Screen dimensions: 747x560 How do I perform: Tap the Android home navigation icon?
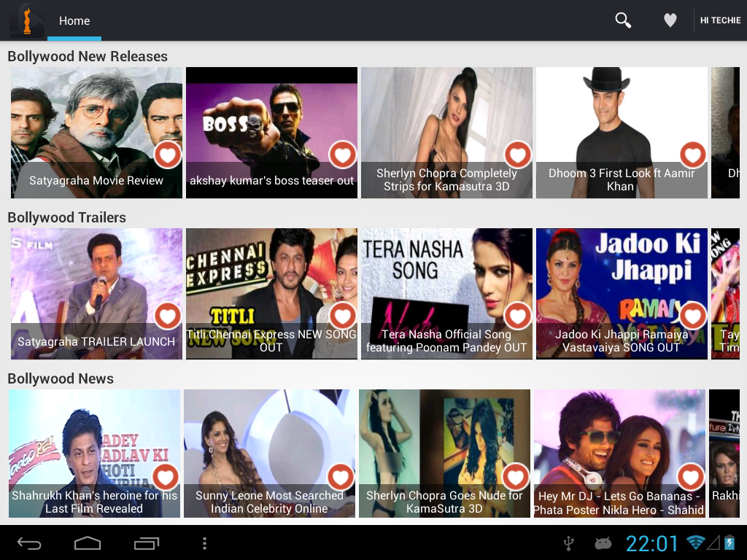pos(88,542)
